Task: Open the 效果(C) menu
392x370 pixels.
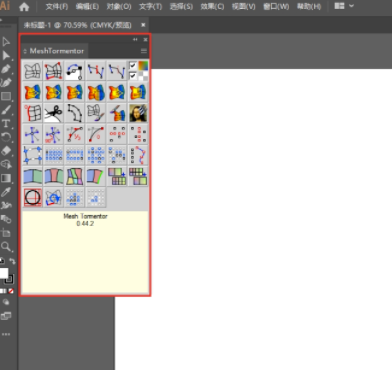Action: (x=212, y=7)
